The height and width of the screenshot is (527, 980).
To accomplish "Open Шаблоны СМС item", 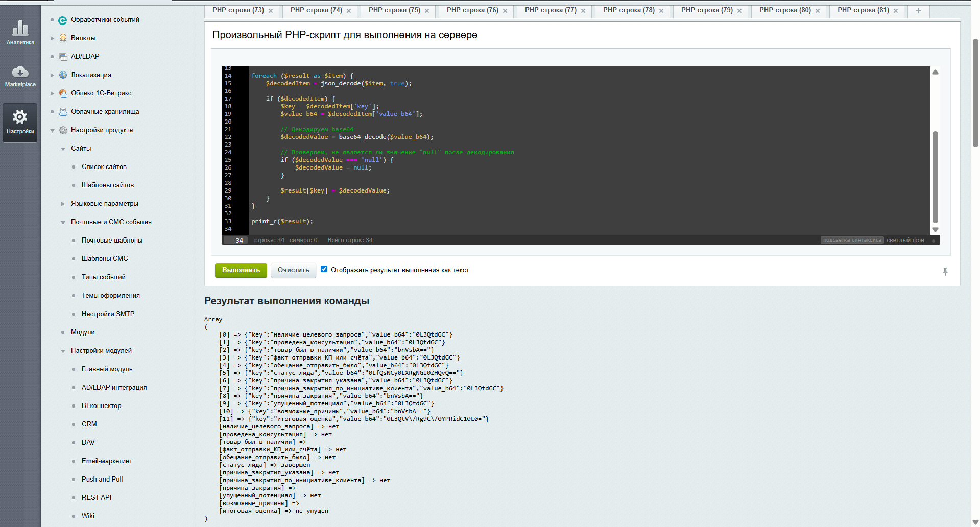I will [x=105, y=259].
